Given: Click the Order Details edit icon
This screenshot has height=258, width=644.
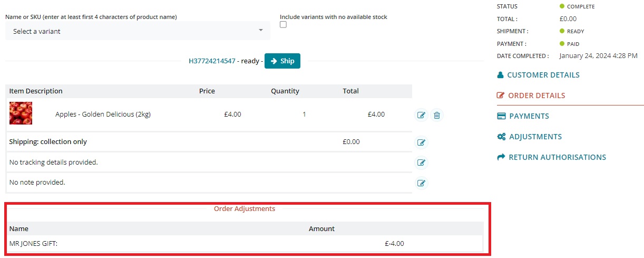Looking at the screenshot, I should pos(501,95).
